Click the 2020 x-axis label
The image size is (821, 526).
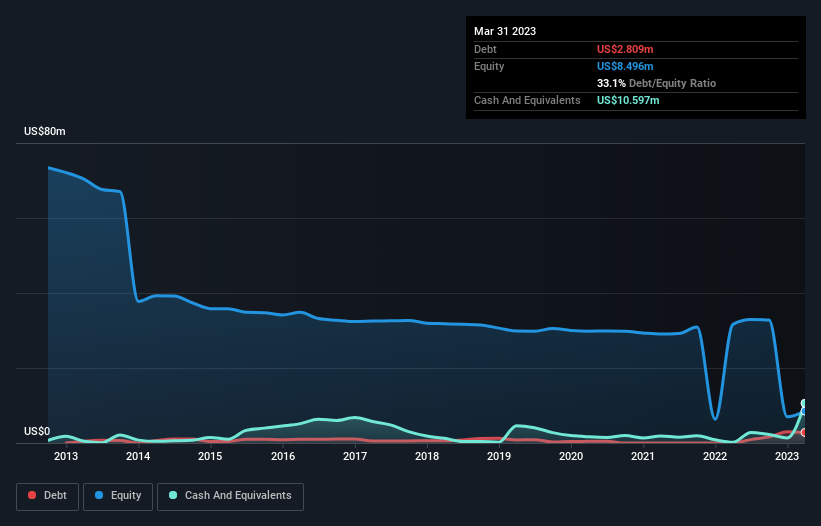pyautogui.click(x=571, y=456)
